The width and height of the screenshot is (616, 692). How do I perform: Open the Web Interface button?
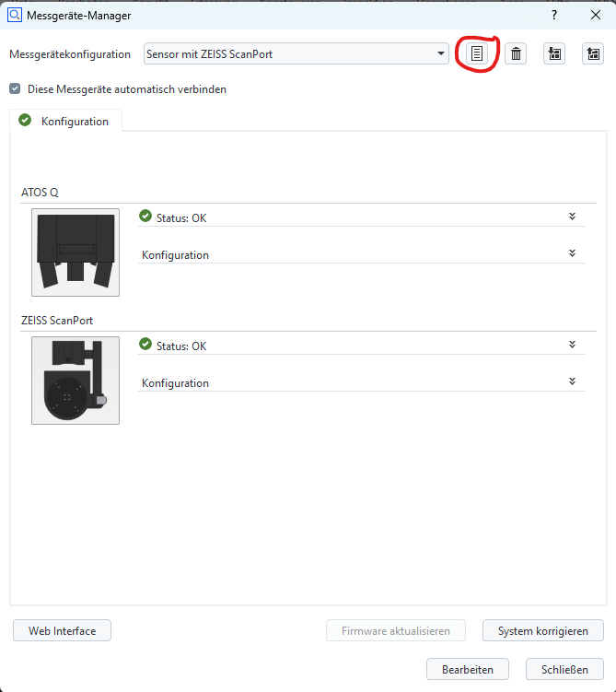[62, 630]
